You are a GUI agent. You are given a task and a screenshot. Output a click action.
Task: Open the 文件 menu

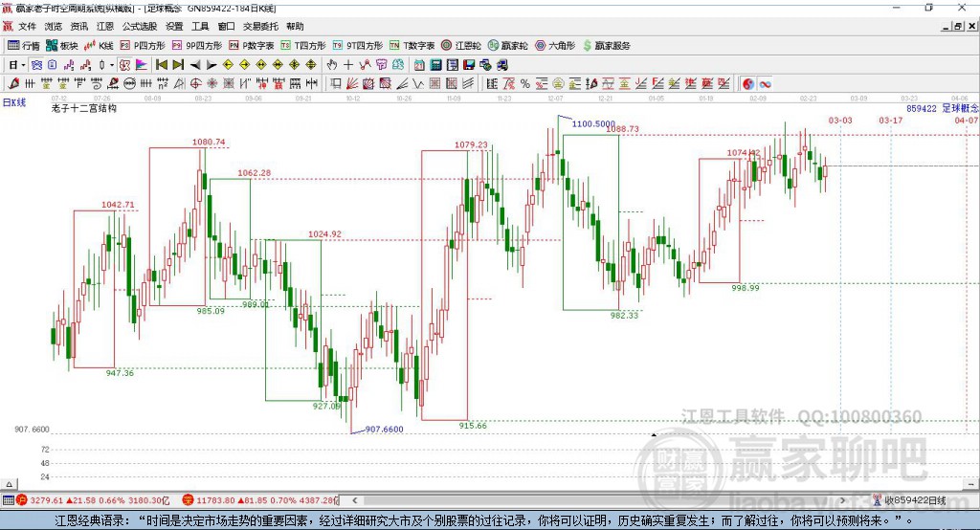coord(27,26)
